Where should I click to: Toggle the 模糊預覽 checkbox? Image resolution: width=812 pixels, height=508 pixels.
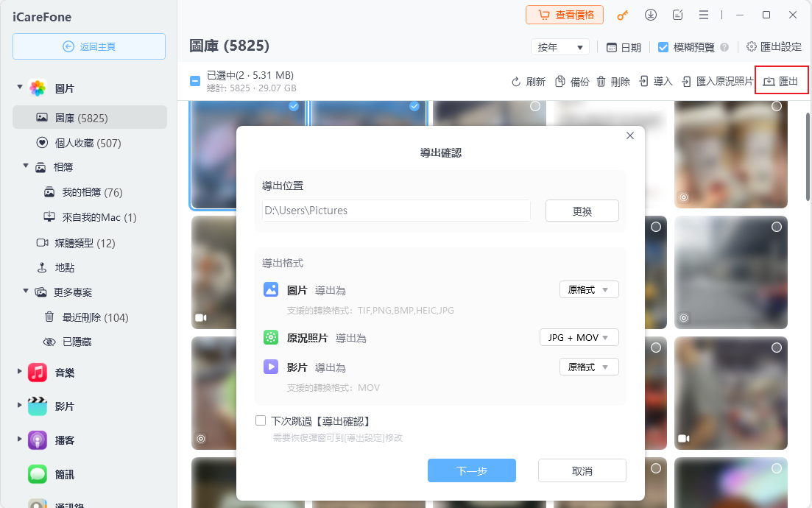pyautogui.click(x=663, y=47)
